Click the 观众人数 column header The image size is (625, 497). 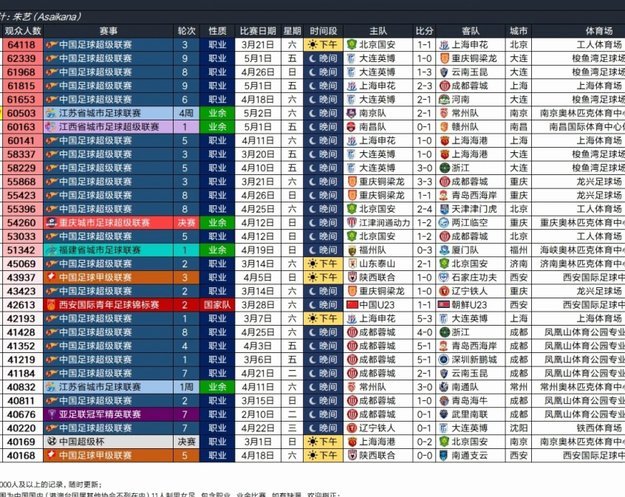pos(23,31)
